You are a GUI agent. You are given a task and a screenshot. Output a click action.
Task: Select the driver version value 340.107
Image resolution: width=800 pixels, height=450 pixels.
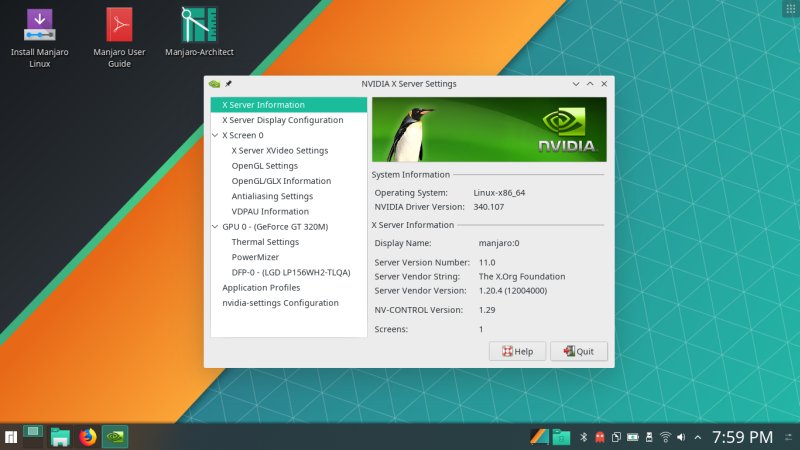click(x=489, y=207)
